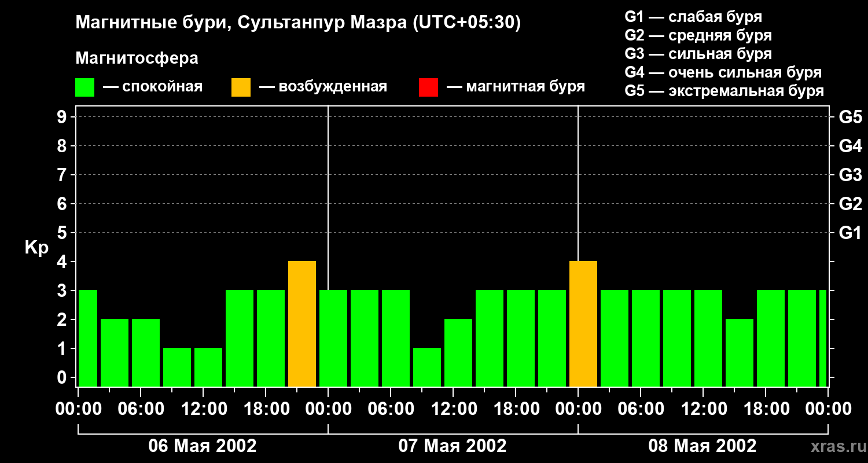This screenshot has height=463, width=868.
Task: Click the red 'магнитная буря' legend swatch
Action: tap(428, 87)
